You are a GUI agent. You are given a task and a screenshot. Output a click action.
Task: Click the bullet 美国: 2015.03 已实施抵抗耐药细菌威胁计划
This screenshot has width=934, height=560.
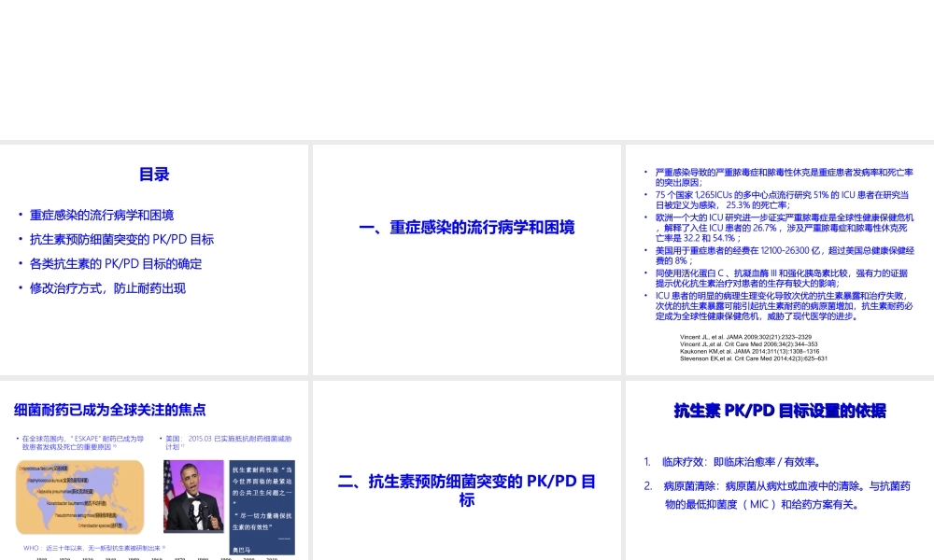coord(228,442)
